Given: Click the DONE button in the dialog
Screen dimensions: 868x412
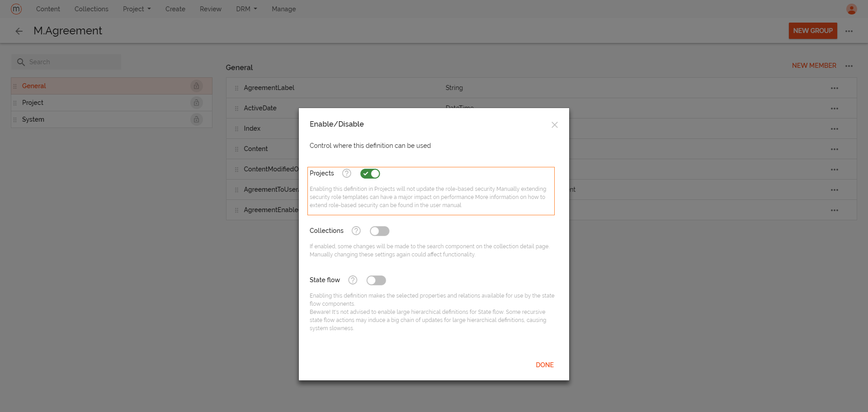Looking at the screenshot, I should pyautogui.click(x=544, y=365).
